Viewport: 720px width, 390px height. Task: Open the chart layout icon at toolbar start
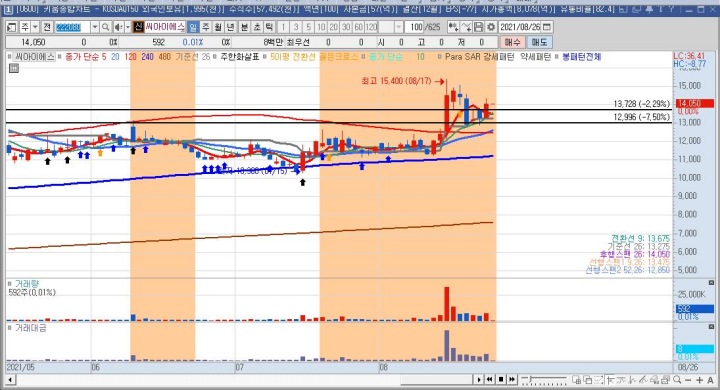click(11, 27)
